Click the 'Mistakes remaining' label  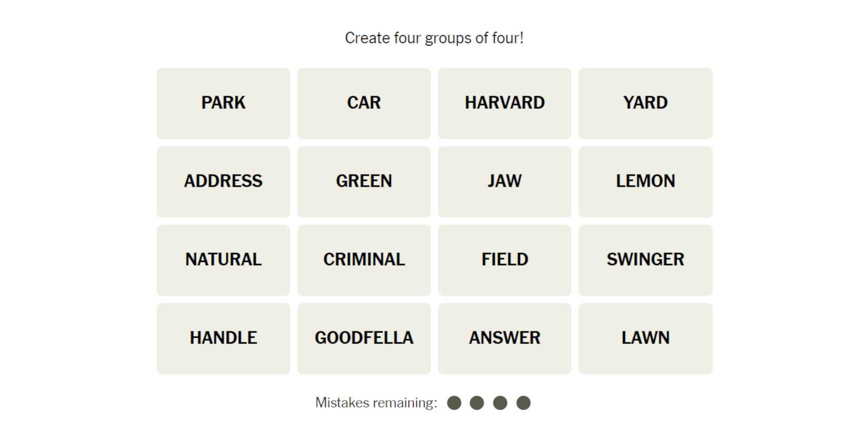[x=376, y=403]
